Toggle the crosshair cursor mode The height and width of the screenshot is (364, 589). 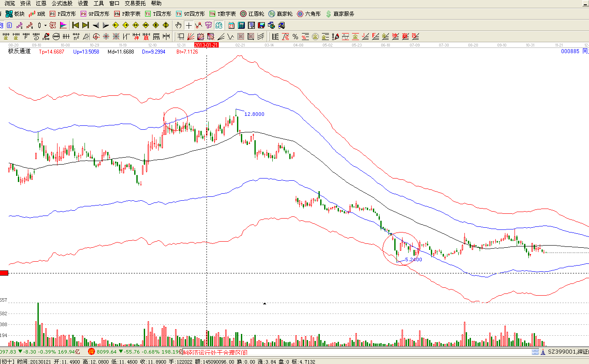tap(189, 25)
